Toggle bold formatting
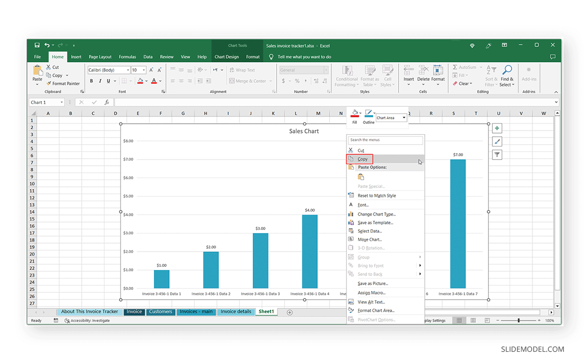 (91, 81)
